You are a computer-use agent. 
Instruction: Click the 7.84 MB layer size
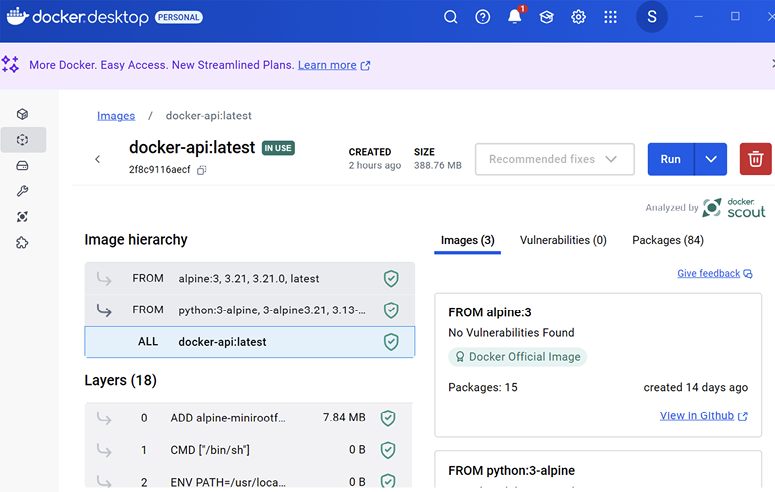[344, 417]
